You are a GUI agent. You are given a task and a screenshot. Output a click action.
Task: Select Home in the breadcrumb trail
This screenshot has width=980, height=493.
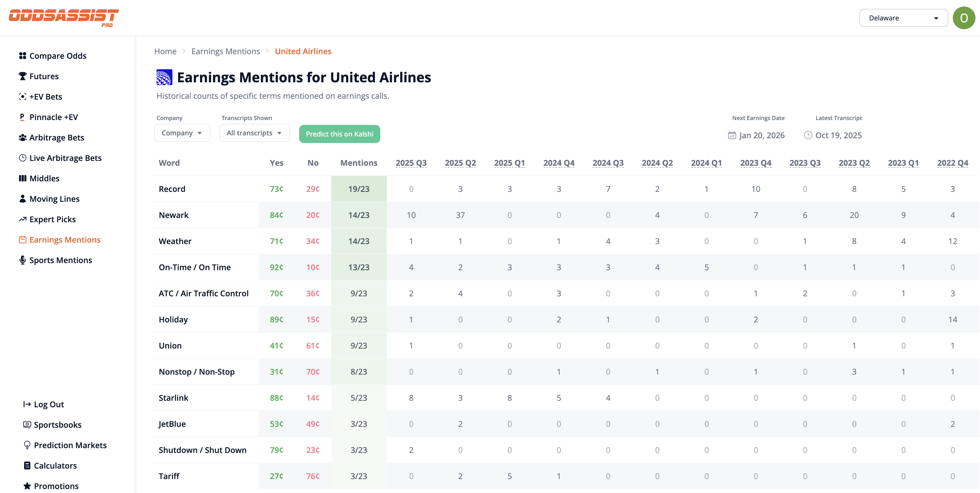click(x=165, y=51)
